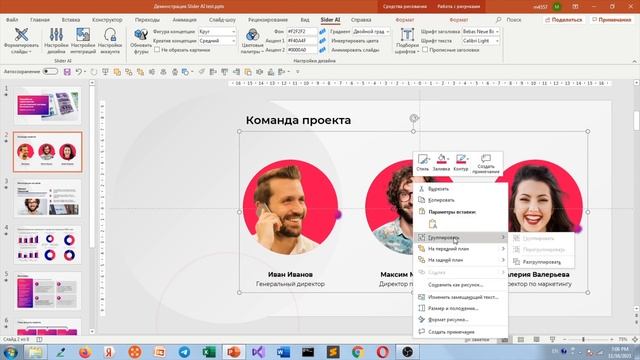Open Настройки дизайна in the ribbon
This screenshot has height=360, width=640.
pos(56,40)
